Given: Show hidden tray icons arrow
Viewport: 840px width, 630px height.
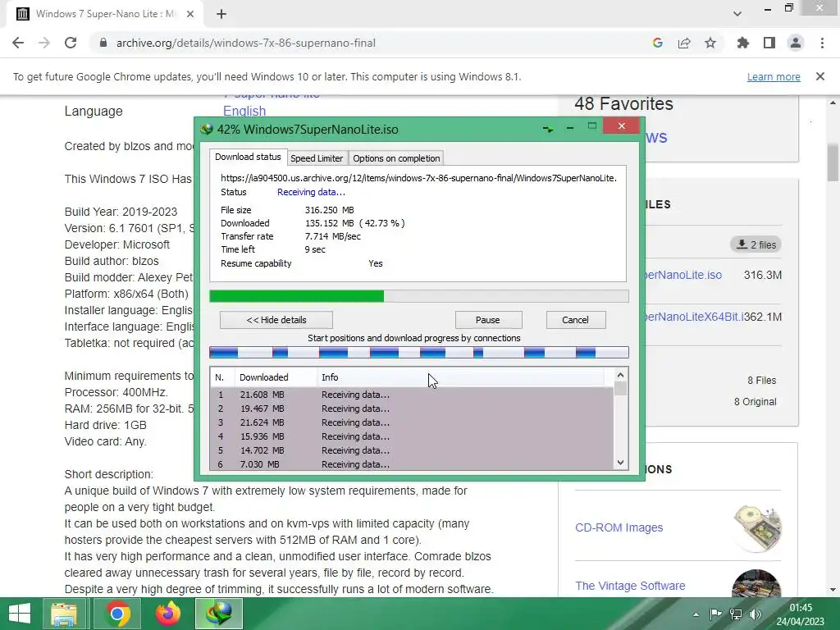Looking at the screenshot, I should (x=696, y=614).
